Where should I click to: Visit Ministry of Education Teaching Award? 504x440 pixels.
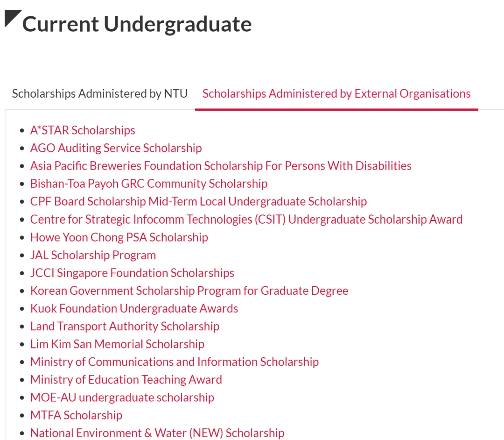pyautogui.click(x=126, y=380)
